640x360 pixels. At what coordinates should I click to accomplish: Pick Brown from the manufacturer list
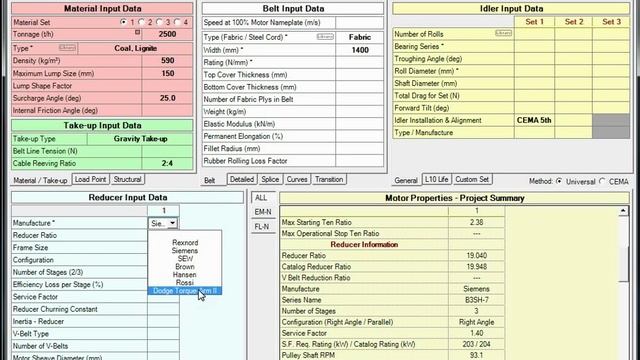coord(185,267)
